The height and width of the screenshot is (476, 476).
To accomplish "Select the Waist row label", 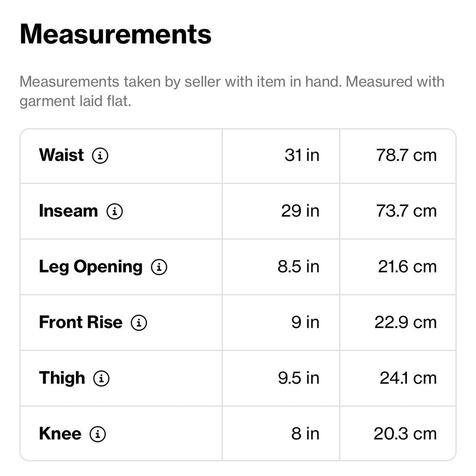I will (62, 155).
